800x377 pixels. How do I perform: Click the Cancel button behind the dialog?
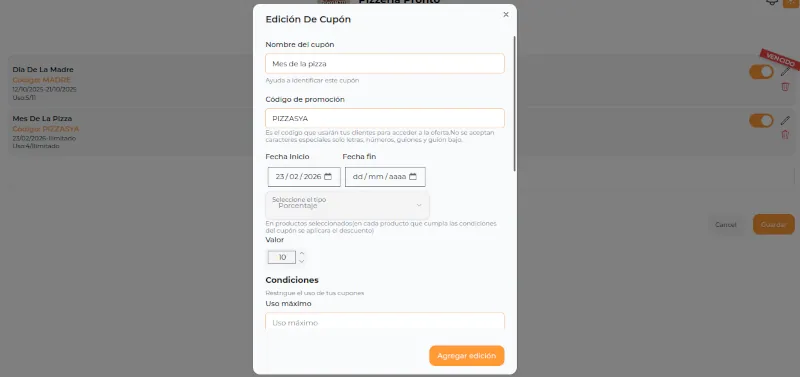point(726,225)
